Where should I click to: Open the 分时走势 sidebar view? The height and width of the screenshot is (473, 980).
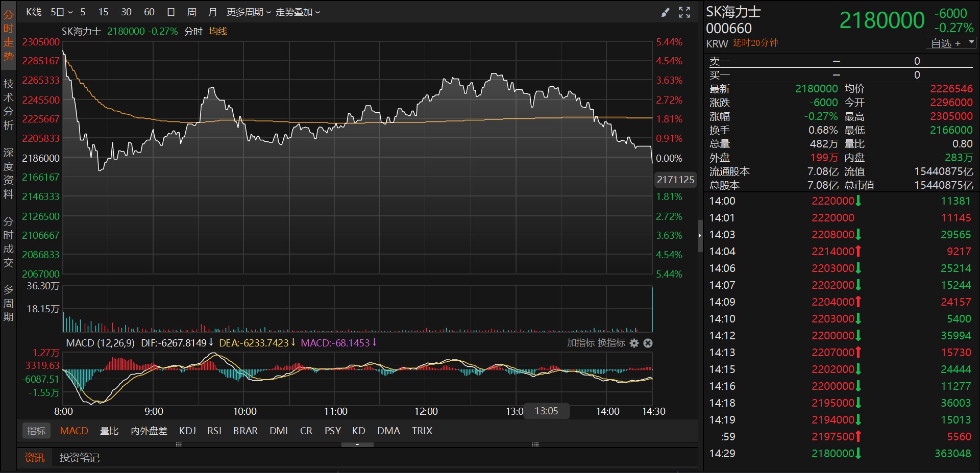8,36
